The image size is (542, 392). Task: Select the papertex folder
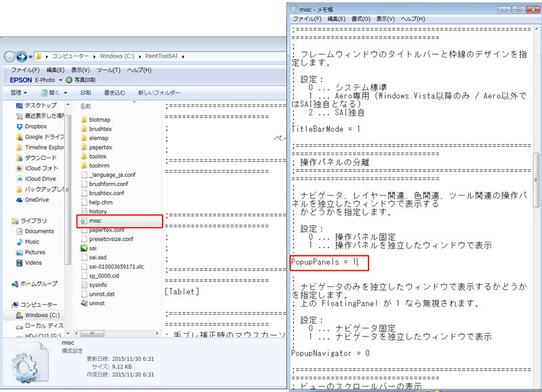pyautogui.click(x=97, y=148)
